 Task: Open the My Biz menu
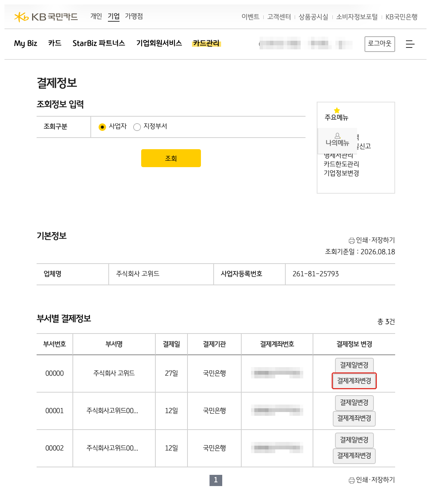pos(25,43)
